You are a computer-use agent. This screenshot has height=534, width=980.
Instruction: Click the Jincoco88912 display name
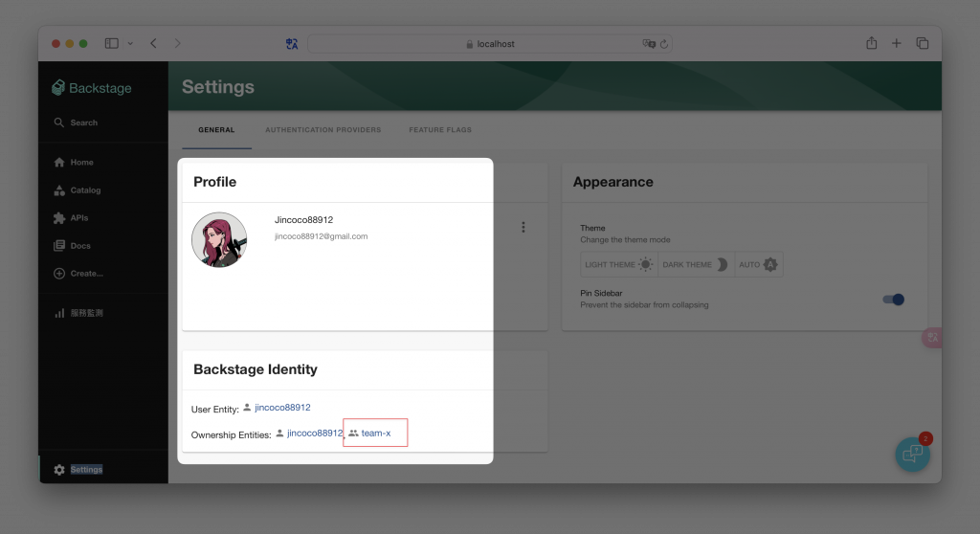point(303,219)
